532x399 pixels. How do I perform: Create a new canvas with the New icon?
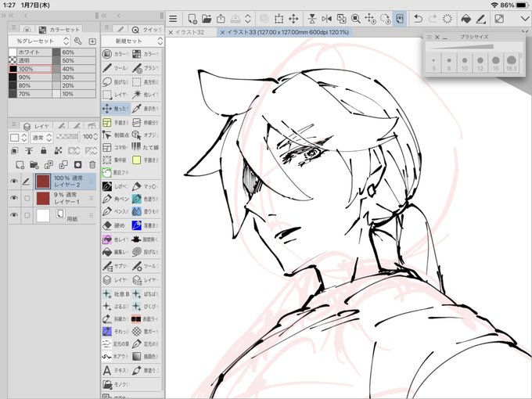(x=192, y=19)
